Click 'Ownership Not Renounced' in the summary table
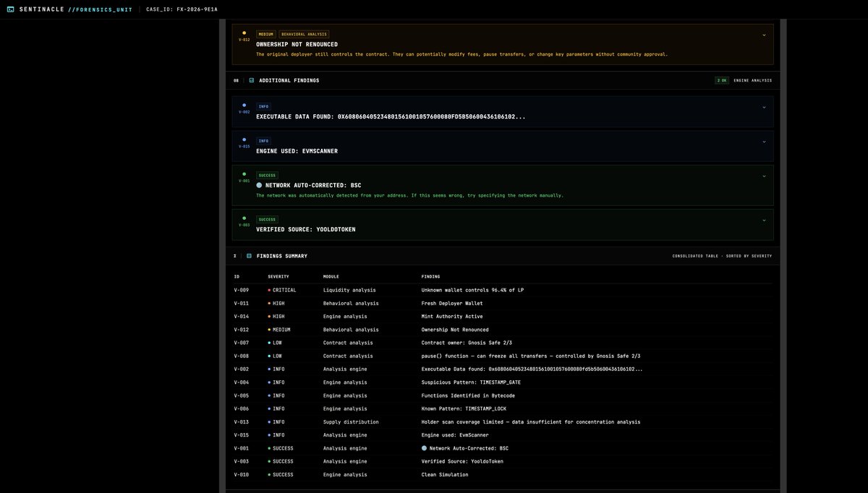 click(x=455, y=330)
